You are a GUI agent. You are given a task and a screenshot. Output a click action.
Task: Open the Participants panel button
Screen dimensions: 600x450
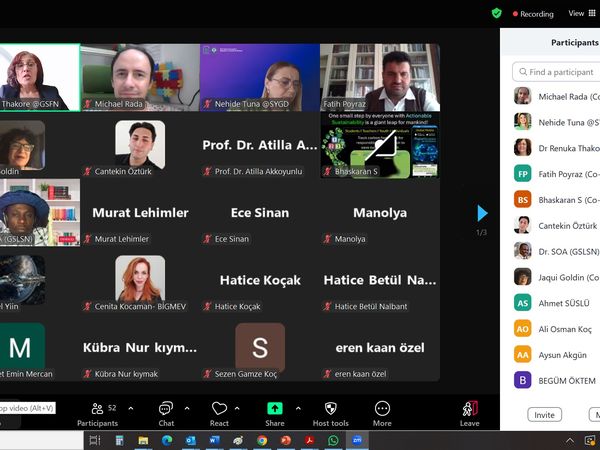[x=98, y=414]
